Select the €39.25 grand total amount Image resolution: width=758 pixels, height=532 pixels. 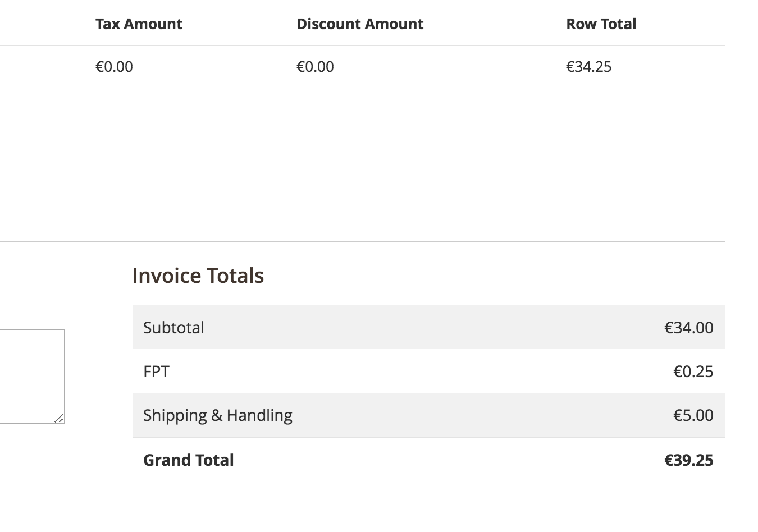tap(688, 460)
